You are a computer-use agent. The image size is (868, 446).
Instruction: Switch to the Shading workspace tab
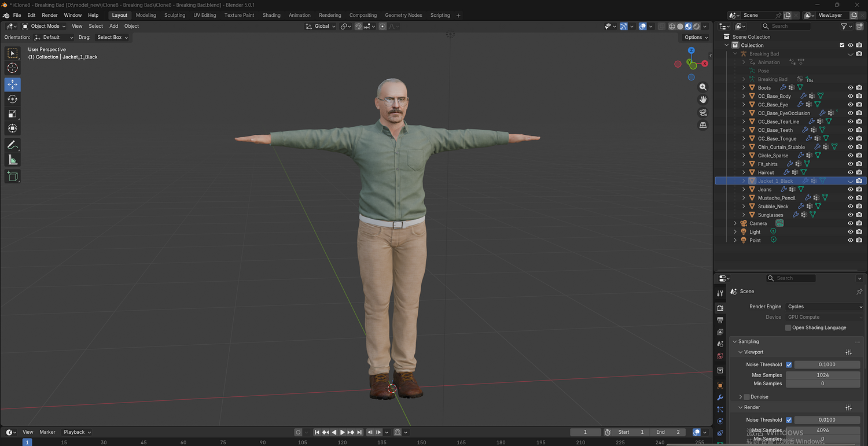[271, 15]
